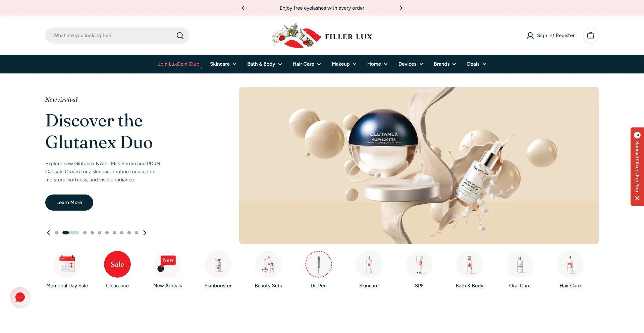The width and height of the screenshot is (644, 333).
Task: Open Memorial Day Sale calendar icon
Action: (67, 264)
